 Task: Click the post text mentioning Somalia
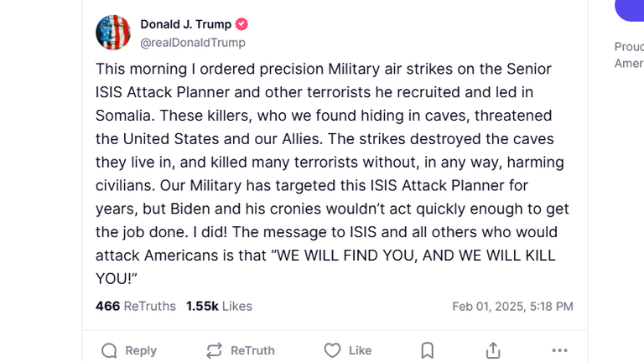126,115
